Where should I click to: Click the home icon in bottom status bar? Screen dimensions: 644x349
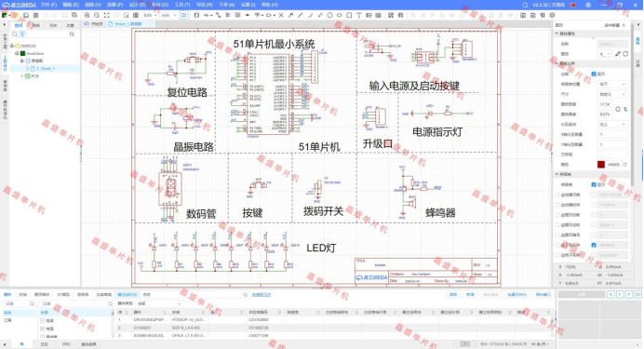[x=21, y=344]
